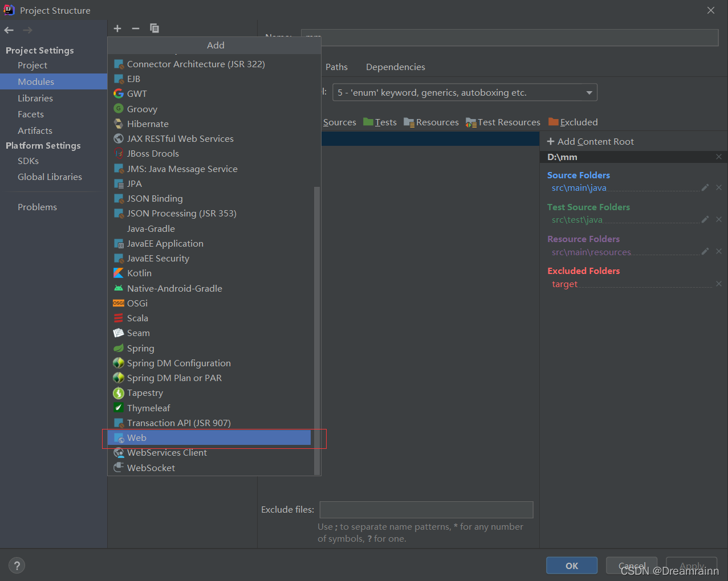Open the help question mark button
This screenshot has width=728, height=581.
click(x=17, y=566)
